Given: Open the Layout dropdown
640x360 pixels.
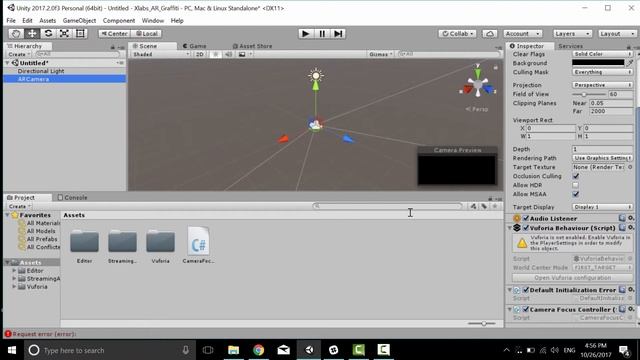Looking at the screenshot, I should (617, 33).
